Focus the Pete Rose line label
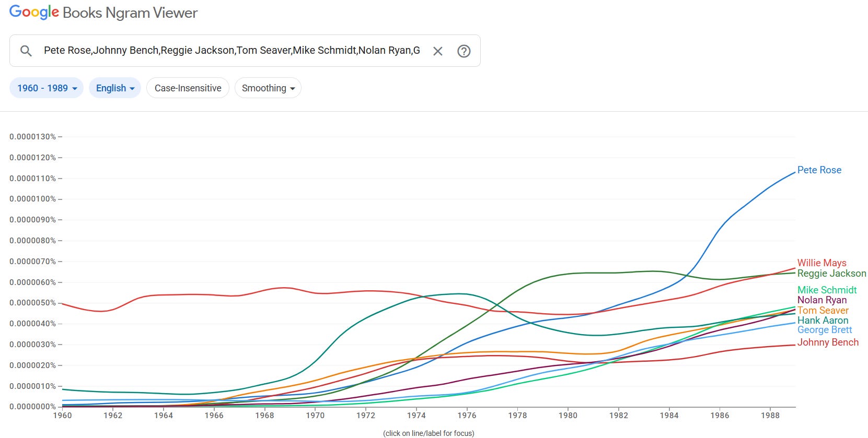 point(819,170)
